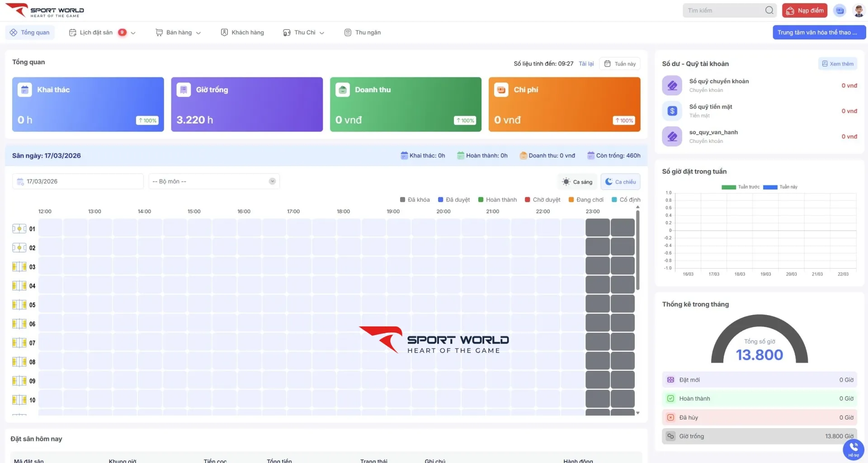Open the Khách hàng tab
This screenshot has height=463, width=868.
(242, 33)
